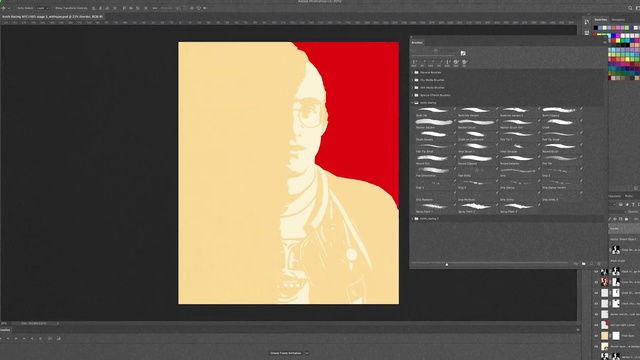Click the create new brush icon
The height and width of the screenshot is (360, 640).
click(591, 264)
